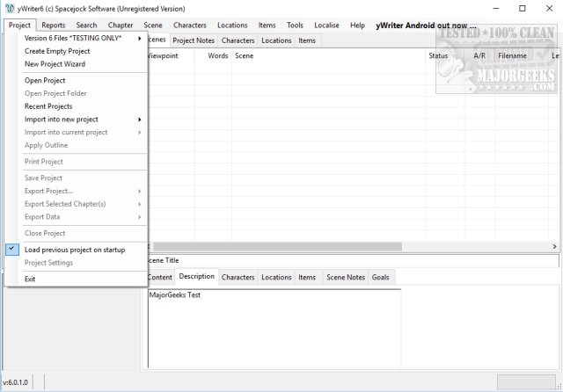
Task: Switch to the Scenes tab
Action: [158, 40]
